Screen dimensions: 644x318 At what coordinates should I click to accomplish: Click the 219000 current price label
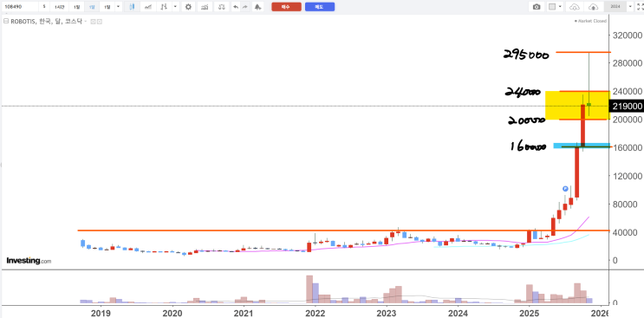pos(627,107)
